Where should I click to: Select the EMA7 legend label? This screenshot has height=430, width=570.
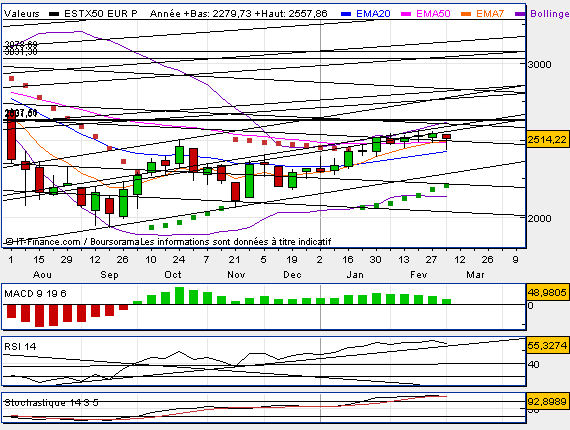click(490, 14)
